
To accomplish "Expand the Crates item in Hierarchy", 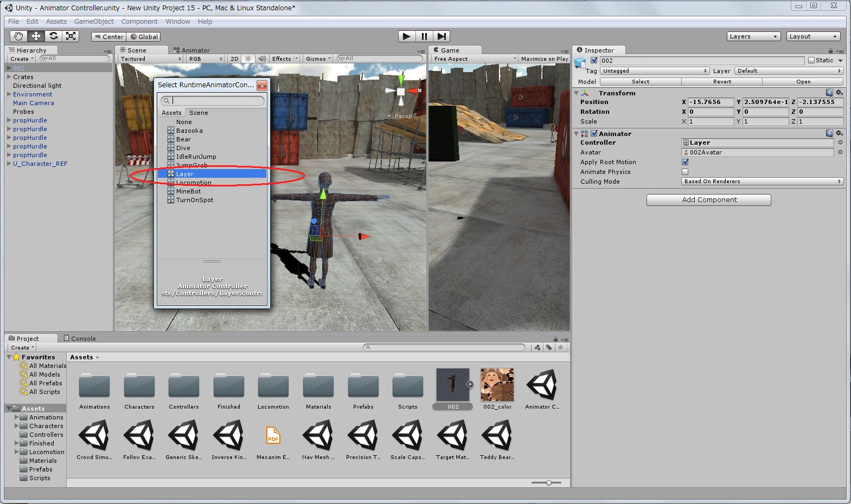I will (9, 77).
